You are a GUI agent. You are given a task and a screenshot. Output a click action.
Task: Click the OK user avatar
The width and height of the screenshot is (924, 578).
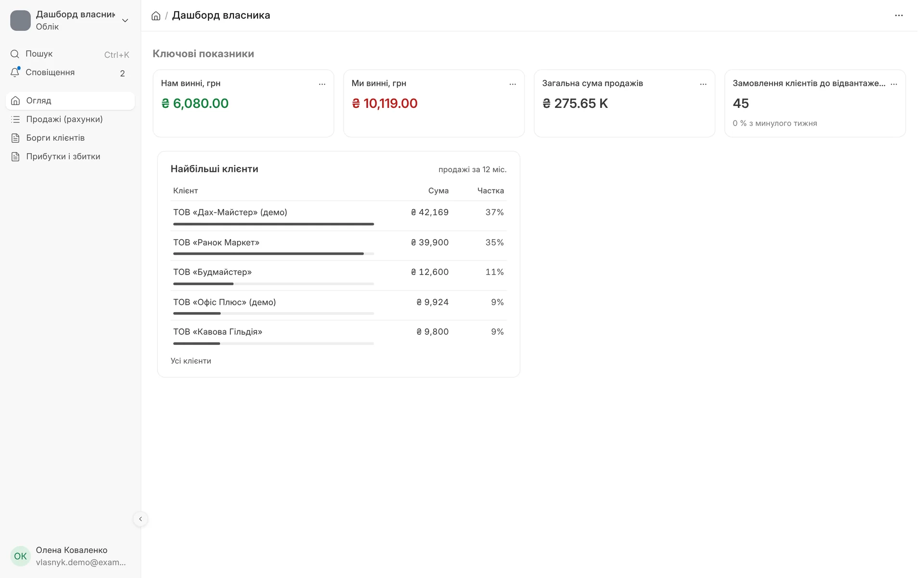coord(20,556)
